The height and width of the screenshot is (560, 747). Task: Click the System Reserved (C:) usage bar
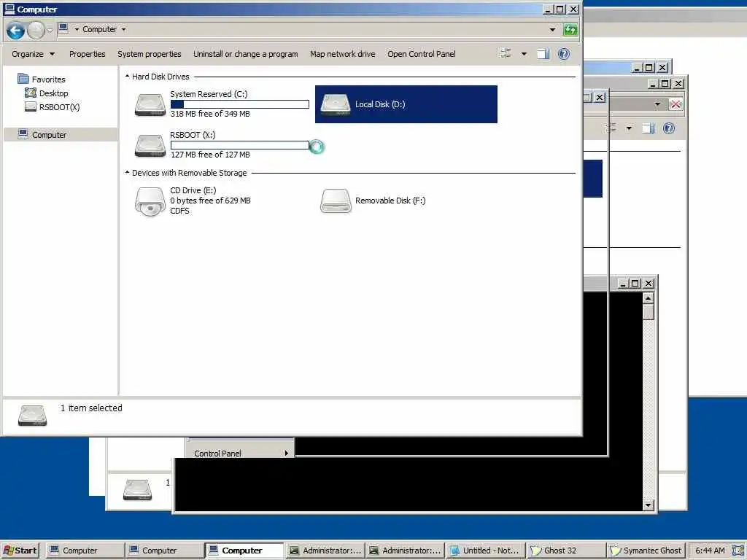pos(239,104)
